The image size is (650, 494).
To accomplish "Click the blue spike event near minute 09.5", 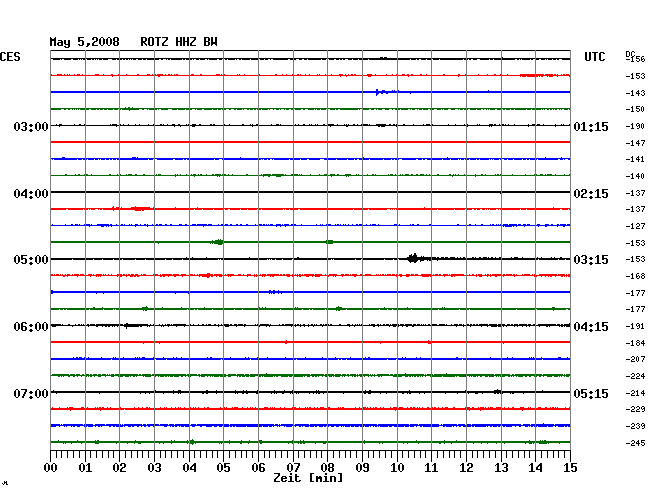I will click(383, 92).
